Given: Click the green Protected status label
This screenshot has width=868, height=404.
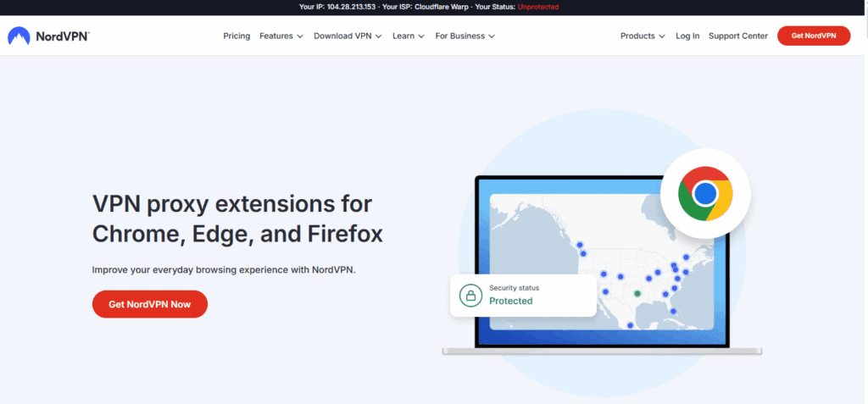Looking at the screenshot, I should tap(510, 301).
